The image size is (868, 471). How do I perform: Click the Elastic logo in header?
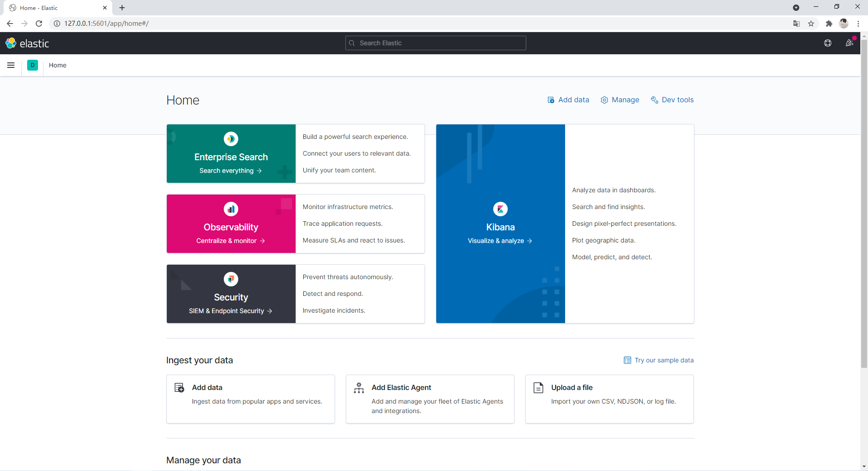coord(27,43)
